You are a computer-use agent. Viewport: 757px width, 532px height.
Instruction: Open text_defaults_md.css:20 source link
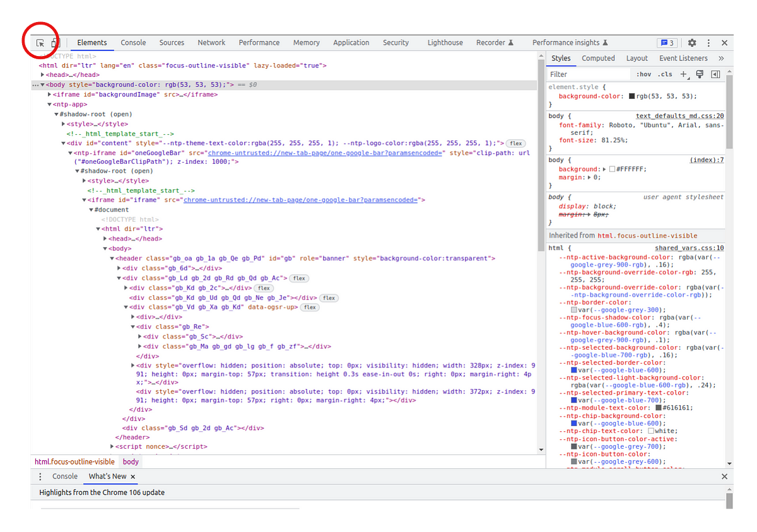[x=679, y=116]
